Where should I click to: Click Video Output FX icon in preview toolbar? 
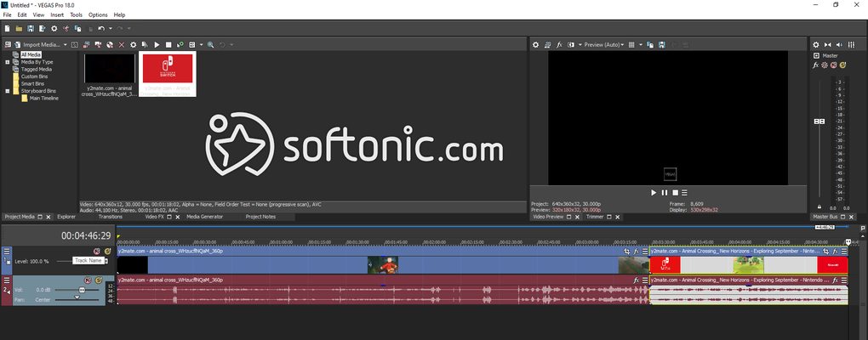[559, 45]
